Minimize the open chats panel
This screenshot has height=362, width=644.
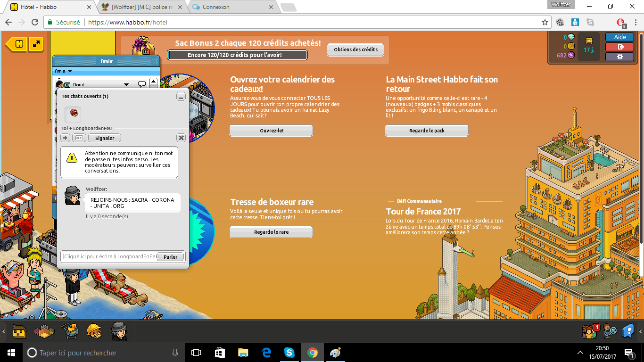(x=181, y=97)
